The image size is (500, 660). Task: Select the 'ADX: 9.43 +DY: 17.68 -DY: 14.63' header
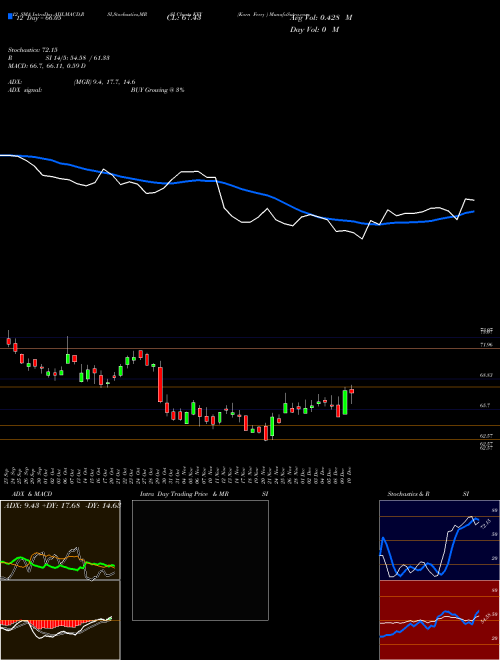(62, 506)
